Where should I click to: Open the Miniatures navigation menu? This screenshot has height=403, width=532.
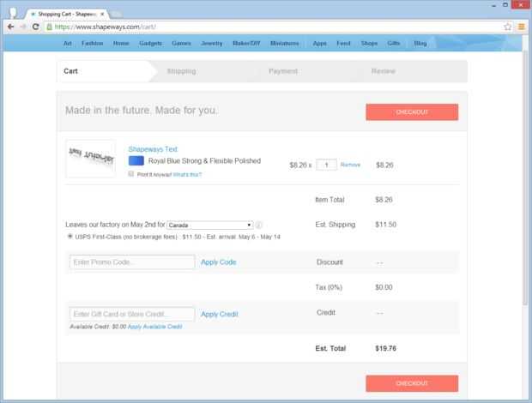tap(285, 44)
